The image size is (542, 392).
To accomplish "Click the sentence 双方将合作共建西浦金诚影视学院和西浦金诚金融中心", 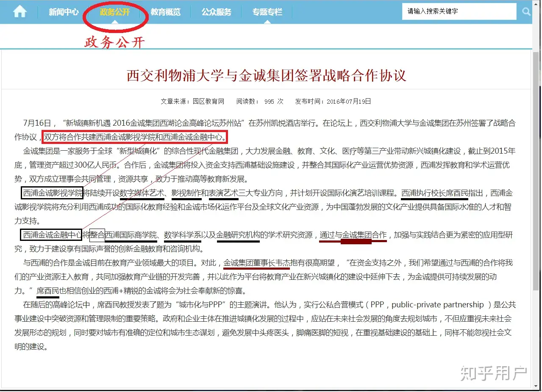I will pyautogui.click(x=135, y=137).
